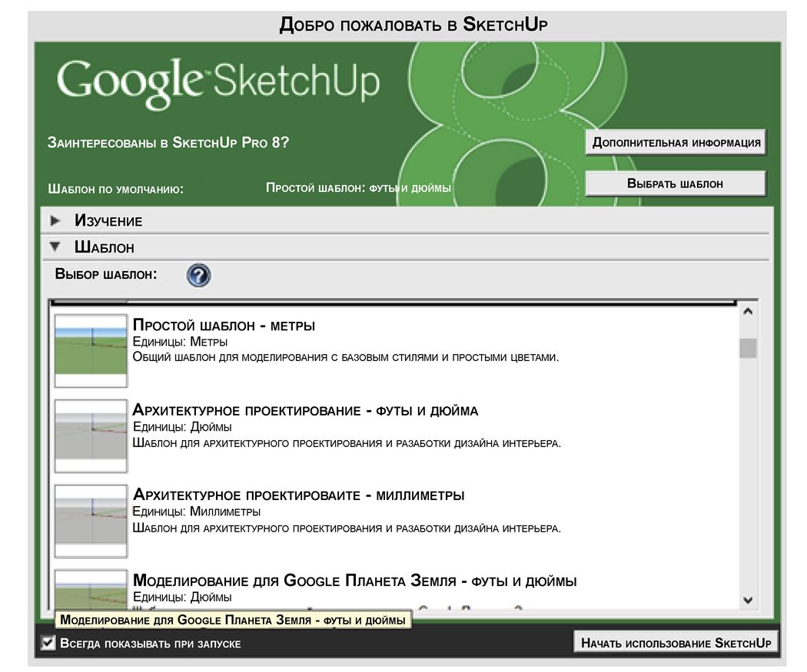Screen dimensions: 807x672
Task: Click title Архитектурное проектироваите - миллиметры
Action: [298, 495]
